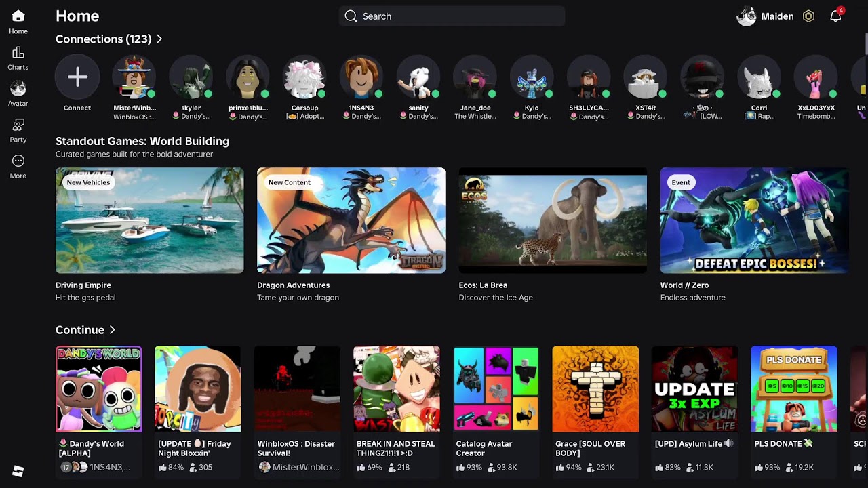Image resolution: width=868 pixels, height=488 pixels.
Task: Open MisterWinb... connection avatar
Action: (x=134, y=77)
